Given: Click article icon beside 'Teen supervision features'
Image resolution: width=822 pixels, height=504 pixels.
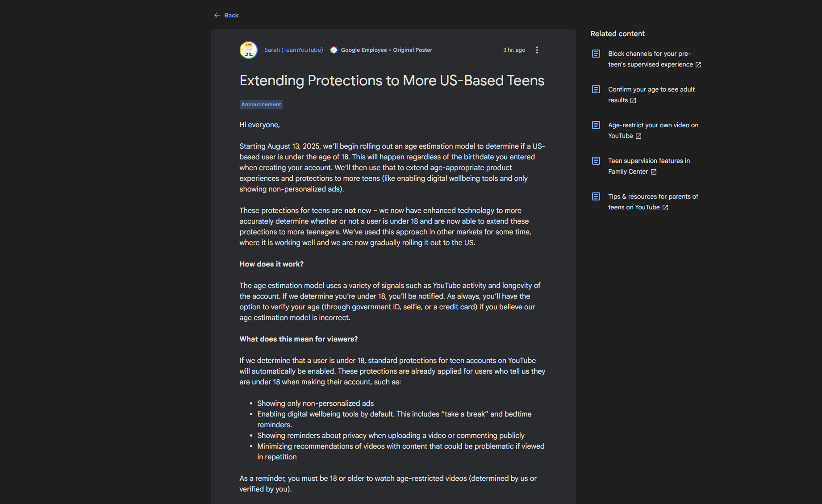Looking at the screenshot, I should coord(596,161).
